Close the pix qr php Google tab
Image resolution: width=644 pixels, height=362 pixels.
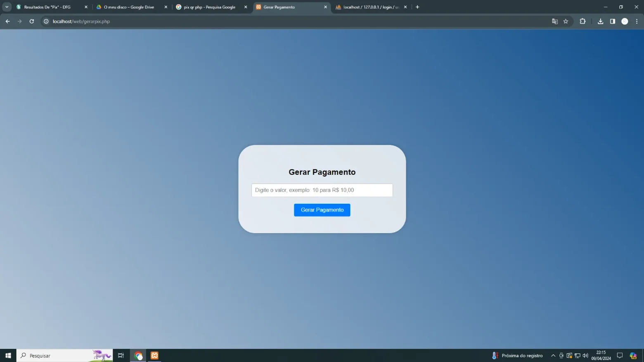[x=246, y=7]
